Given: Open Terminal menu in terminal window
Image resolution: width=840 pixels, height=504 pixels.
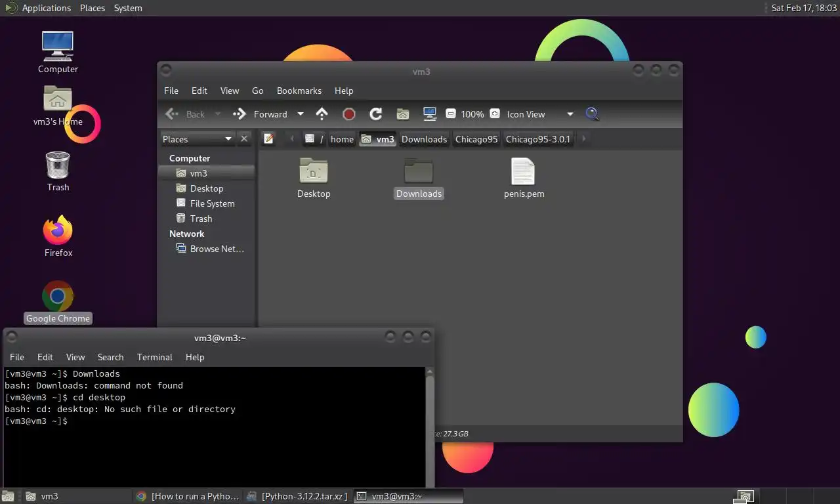Looking at the screenshot, I should click(x=155, y=357).
